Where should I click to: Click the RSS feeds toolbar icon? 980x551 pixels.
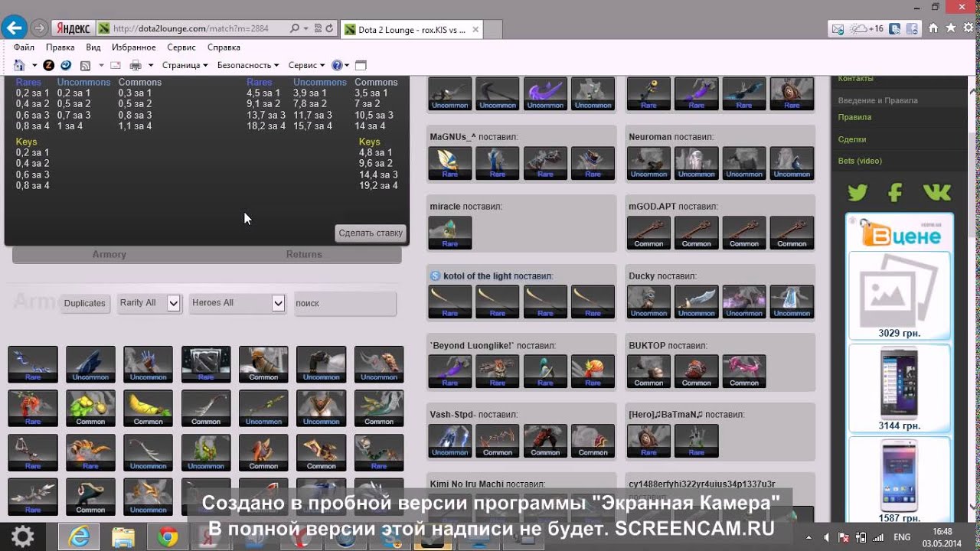[x=86, y=65]
